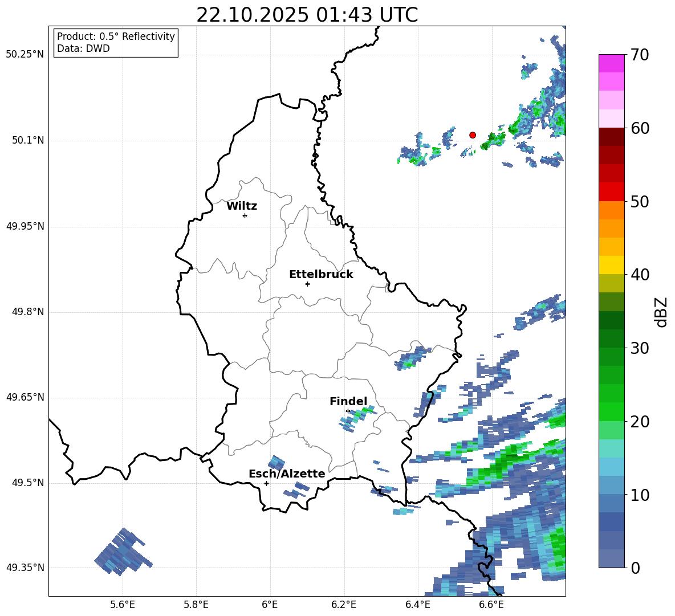
Task: Click the 6°E longitude label
Action: 270,605
